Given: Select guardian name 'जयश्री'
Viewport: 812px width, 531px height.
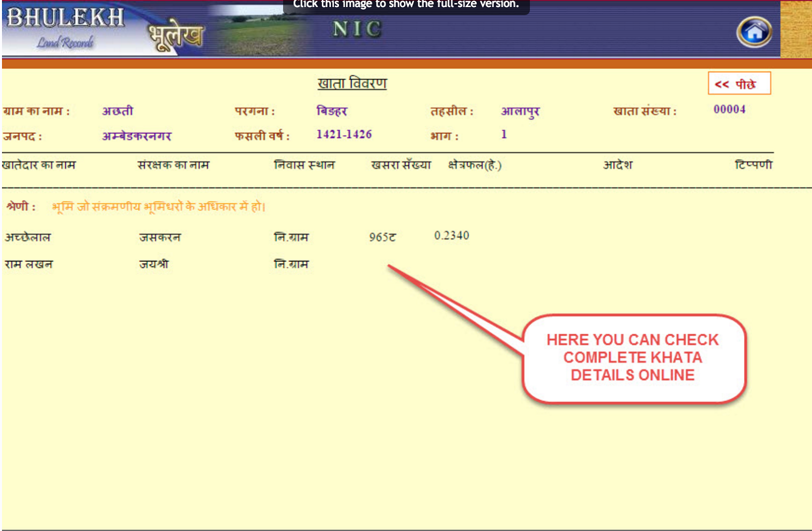Looking at the screenshot, I should (154, 264).
